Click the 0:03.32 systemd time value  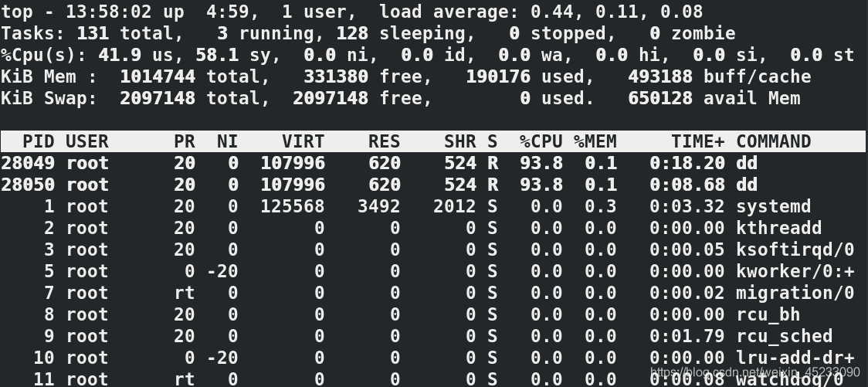click(687, 206)
